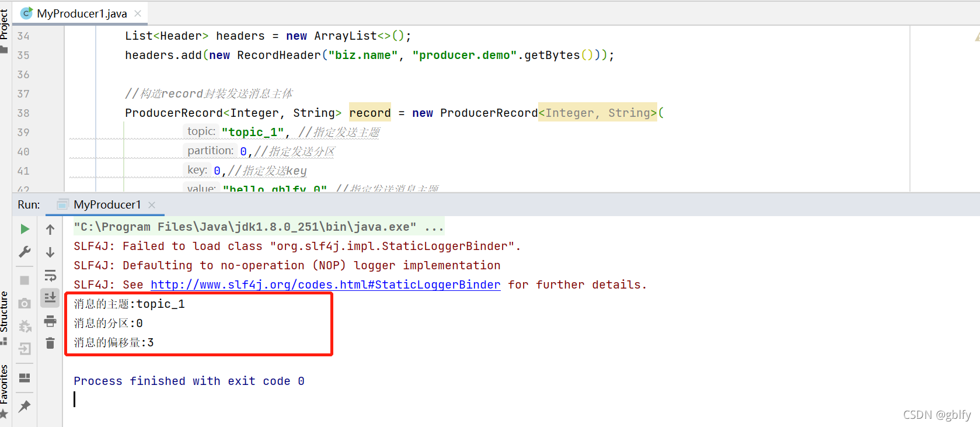Close the MyProducer1.java editor tab
Viewport: 980px width, 427px height.
coord(138,13)
